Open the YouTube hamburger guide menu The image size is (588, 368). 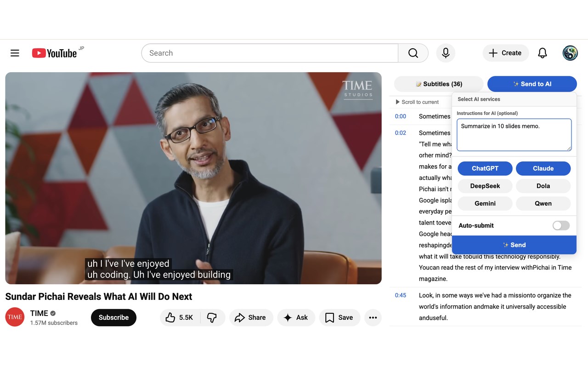click(x=15, y=53)
